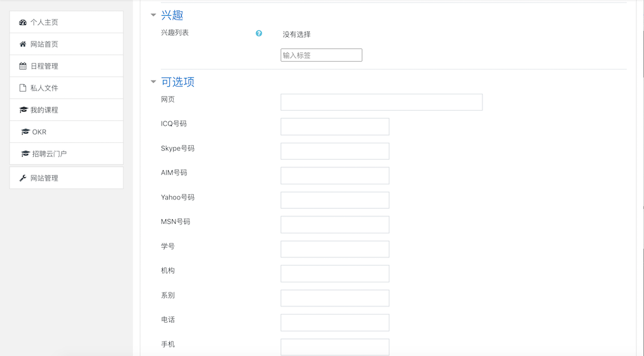The height and width of the screenshot is (356, 644).
Task: Open the OKR sidebar item
Action: tap(67, 132)
